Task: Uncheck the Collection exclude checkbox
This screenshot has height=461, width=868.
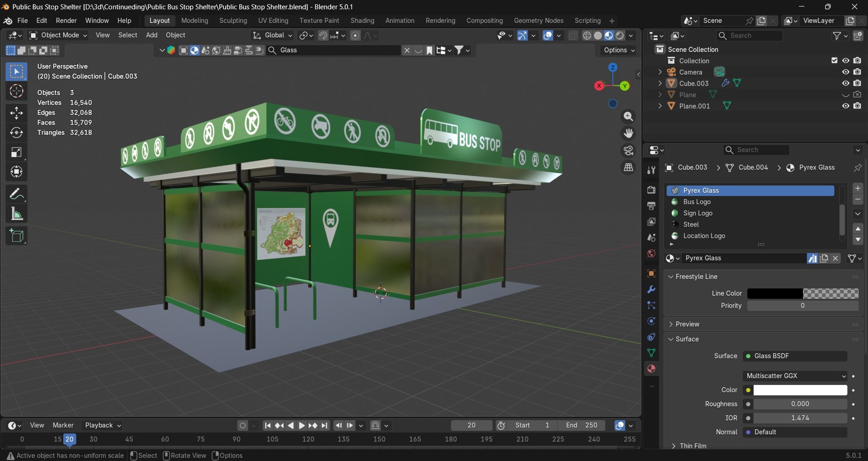Action: click(x=835, y=61)
